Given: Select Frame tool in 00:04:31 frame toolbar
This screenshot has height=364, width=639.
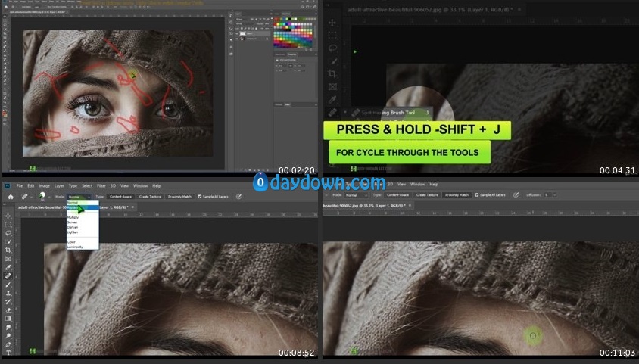Looking at the screenshot, I should click(x=332, y=87).
